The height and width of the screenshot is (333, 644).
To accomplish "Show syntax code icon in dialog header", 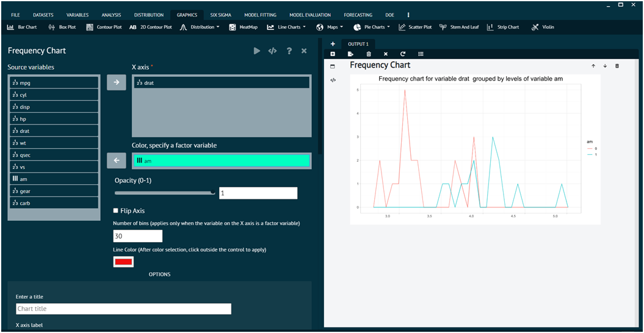I will coord(272,51).
